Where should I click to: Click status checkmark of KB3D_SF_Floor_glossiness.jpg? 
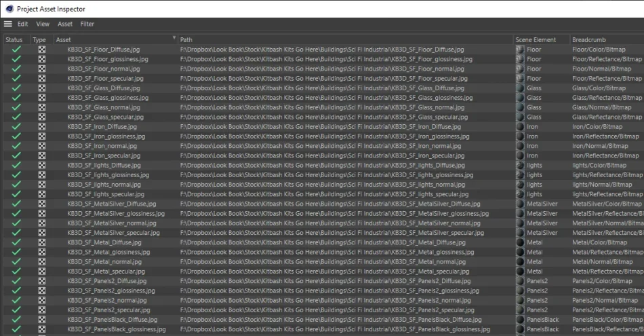coord(16,59)
